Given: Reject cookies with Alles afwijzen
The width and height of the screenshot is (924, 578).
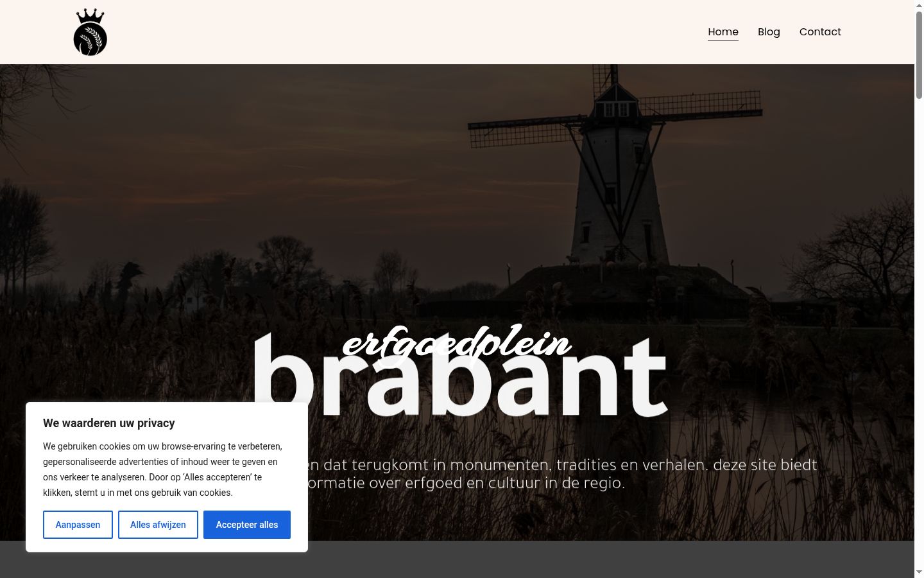Looking at the screenshot, I should 158,525.
